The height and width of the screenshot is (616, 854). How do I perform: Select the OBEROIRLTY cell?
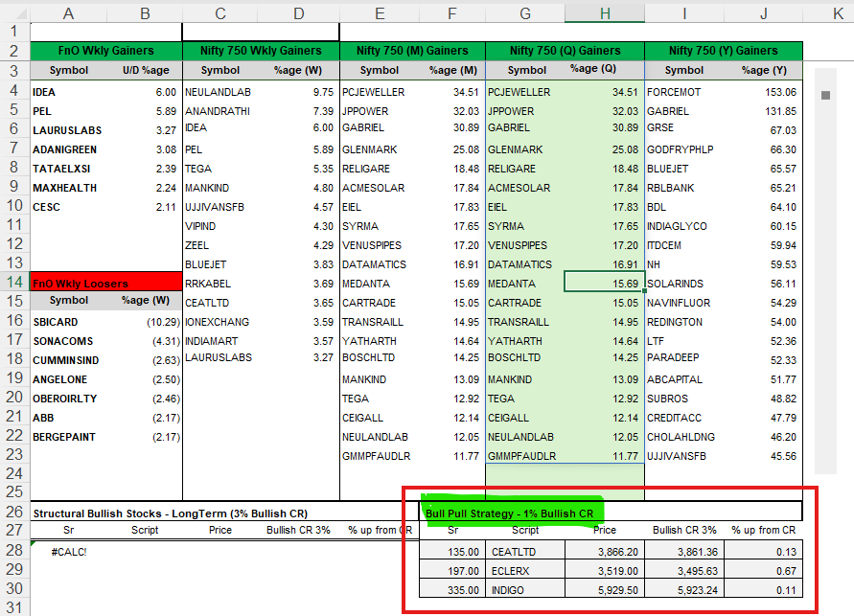click(x=68, y=399)
